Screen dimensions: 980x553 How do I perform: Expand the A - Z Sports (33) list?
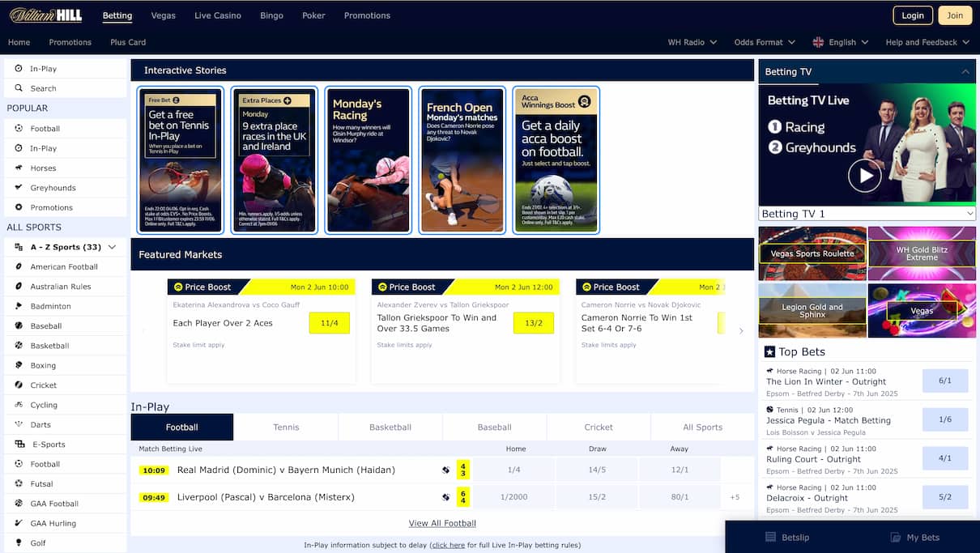pos(66,247)
